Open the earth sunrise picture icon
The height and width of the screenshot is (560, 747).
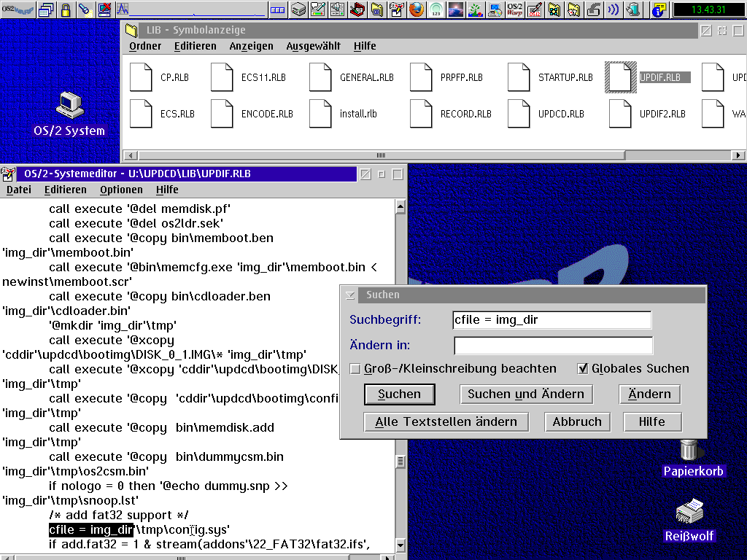tap(455, 9)
